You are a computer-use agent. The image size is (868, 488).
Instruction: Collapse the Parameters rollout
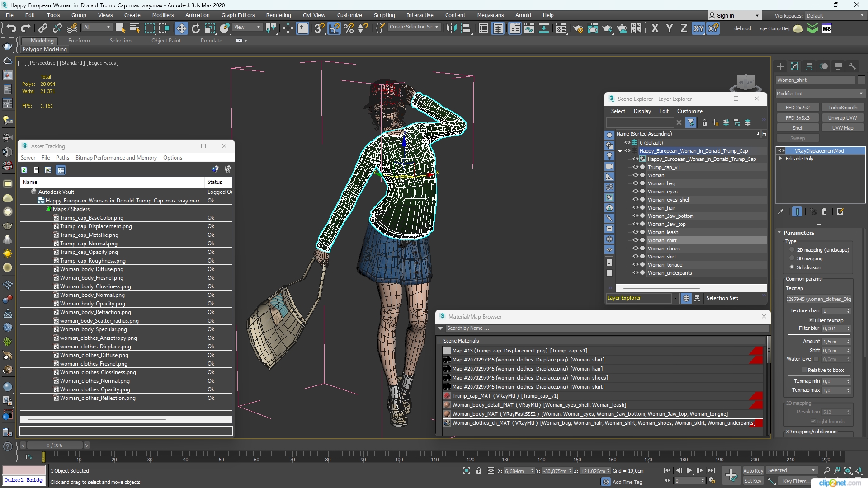[x=779, y=233]
